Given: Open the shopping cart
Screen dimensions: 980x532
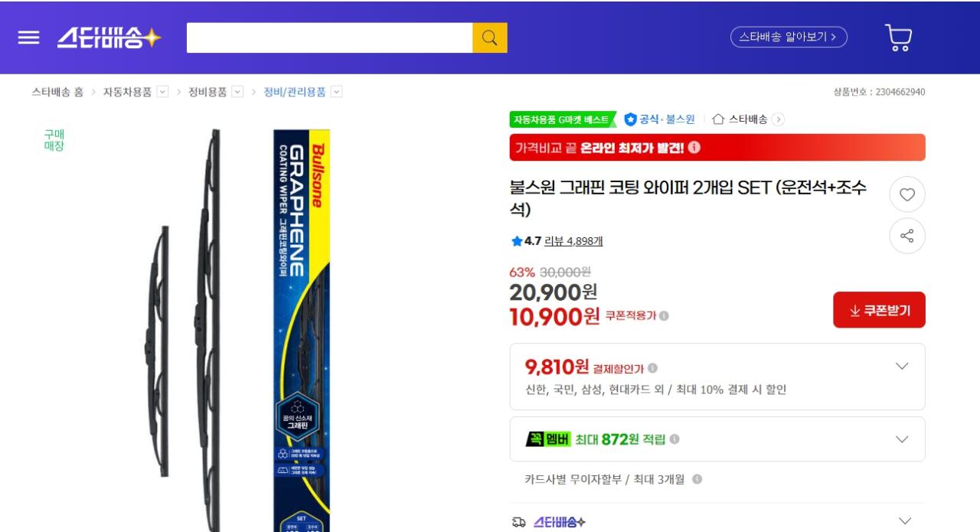Looking at the screenshot, I should [898, 38].
